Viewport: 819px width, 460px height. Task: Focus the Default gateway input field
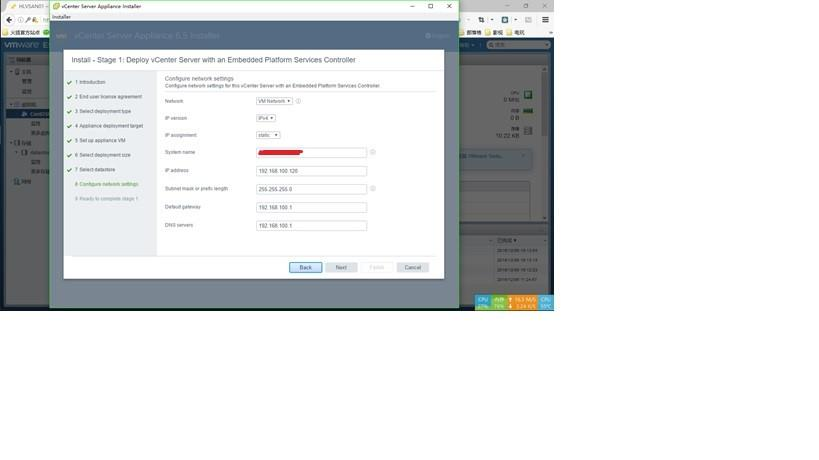click(x=311, y=207)
